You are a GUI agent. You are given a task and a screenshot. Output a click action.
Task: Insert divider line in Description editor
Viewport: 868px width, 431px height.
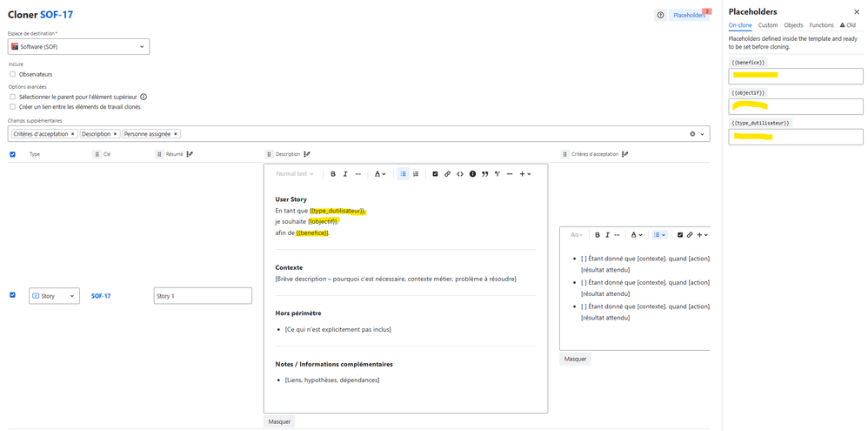click(510, 174)
